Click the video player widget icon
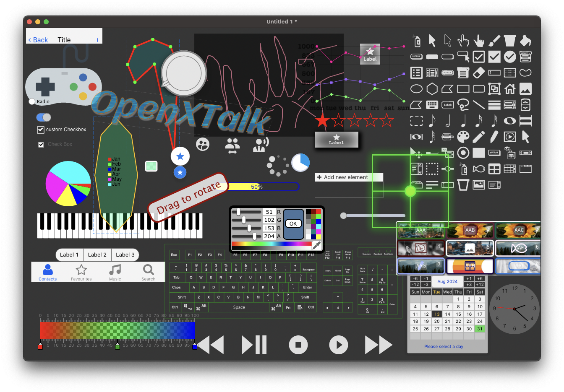 click(510, 137)
